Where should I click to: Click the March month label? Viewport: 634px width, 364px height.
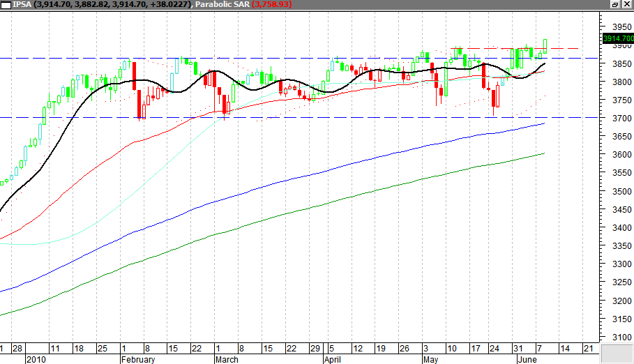pos(227,360)
